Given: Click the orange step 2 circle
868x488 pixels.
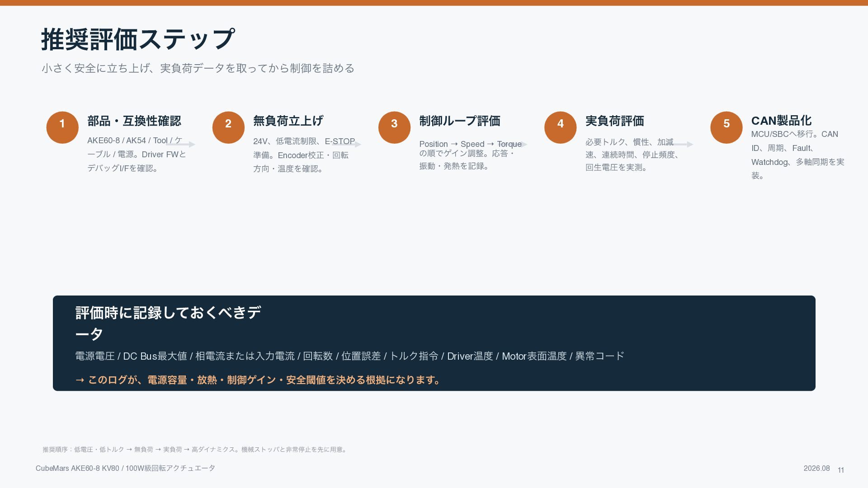Looking at the screenshot, I should [228, 127].
